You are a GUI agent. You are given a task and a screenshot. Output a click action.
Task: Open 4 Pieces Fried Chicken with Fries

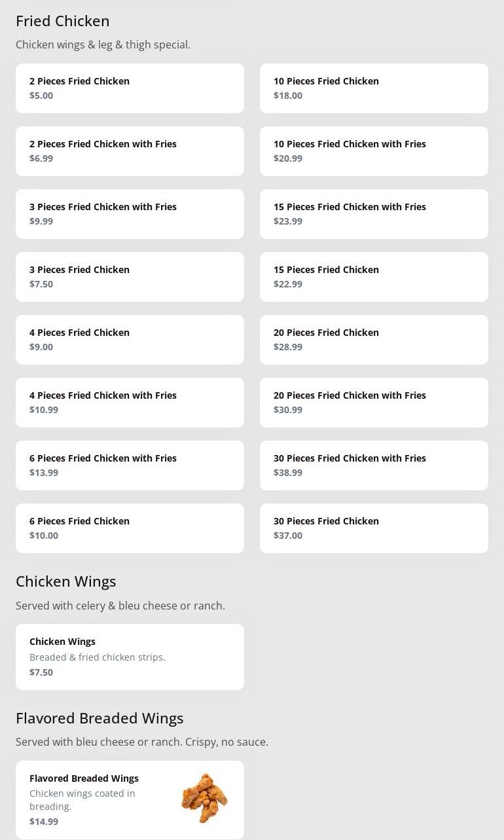coord(130,403)
